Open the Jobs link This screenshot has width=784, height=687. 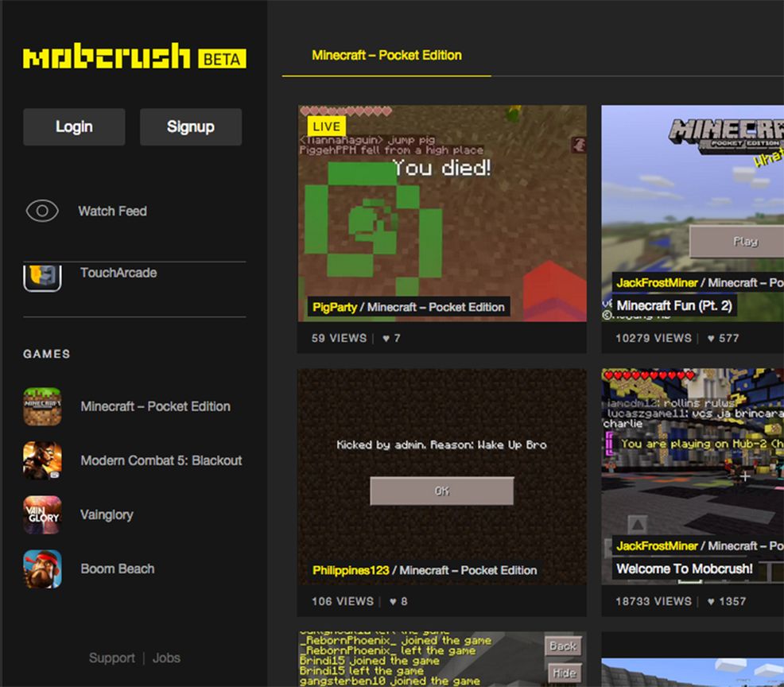[x=166, y=658]
